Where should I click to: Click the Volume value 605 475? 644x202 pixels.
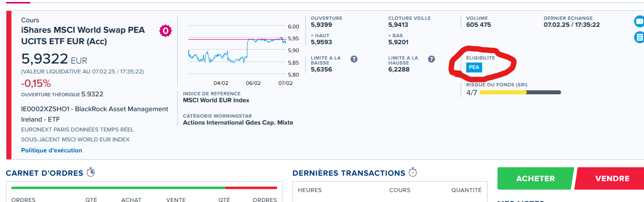click(x=479, y=24)
